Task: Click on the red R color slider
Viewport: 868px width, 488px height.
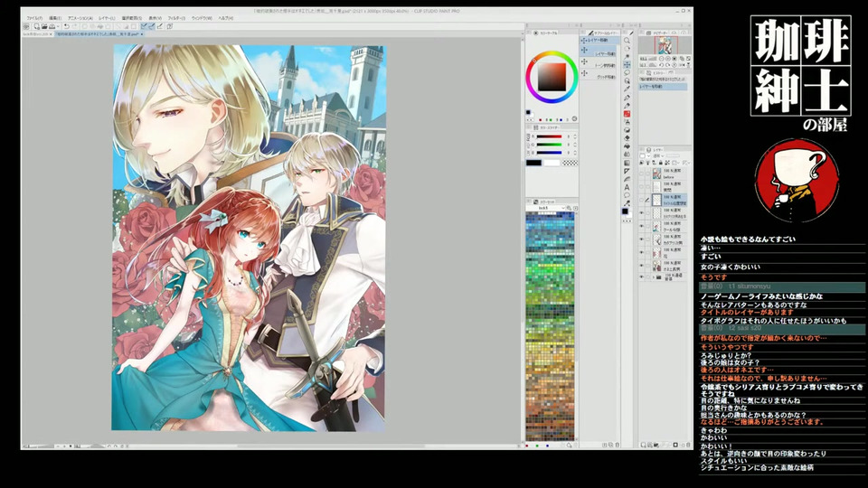Action: 549,136
